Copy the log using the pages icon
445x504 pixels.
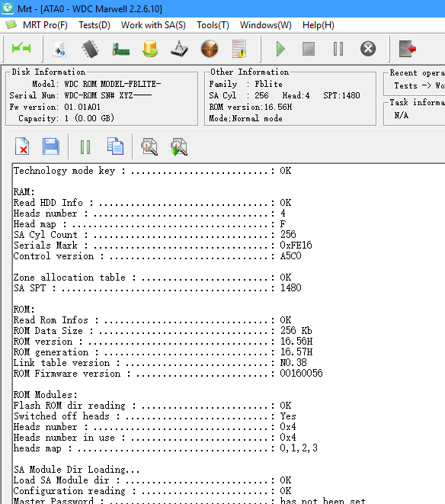[x=115, y=146]
